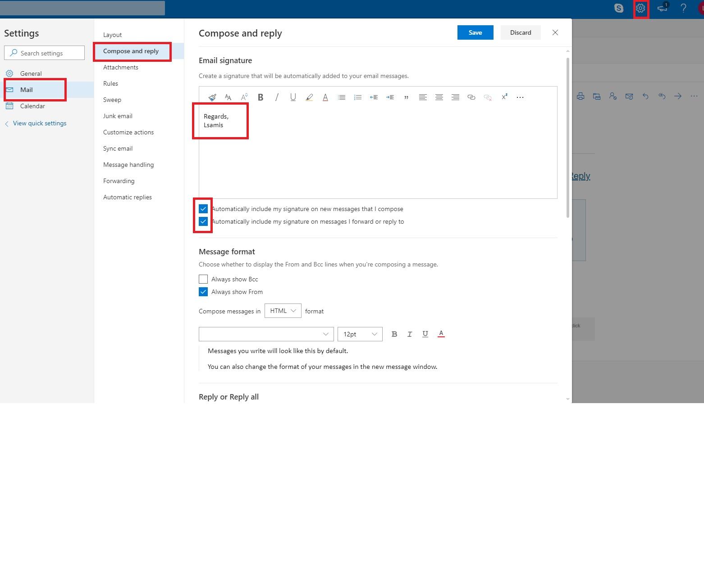Open the HTML message format dropdown
Viewport: 704px width, 588px height.
[x=283, y=311]
